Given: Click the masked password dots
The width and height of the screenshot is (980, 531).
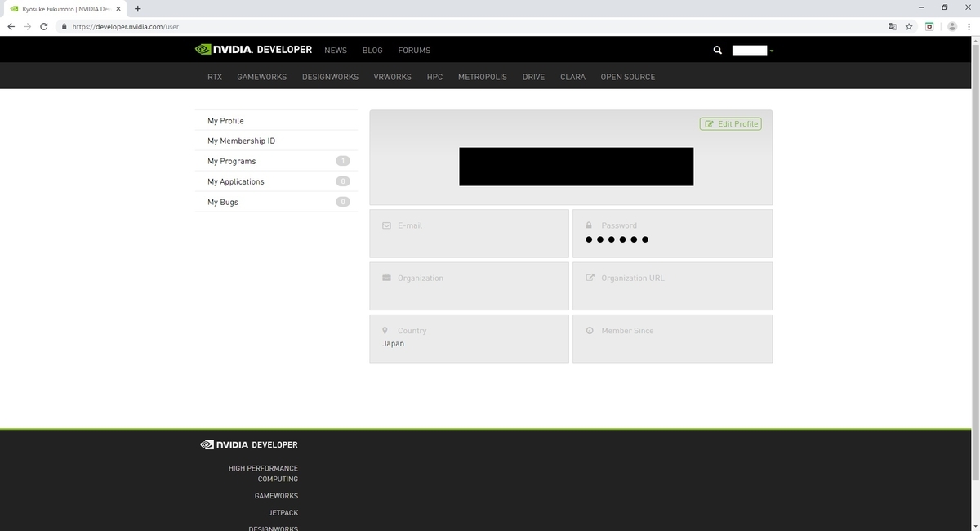Looking at the screenshot, I should (x=617, y=239).
